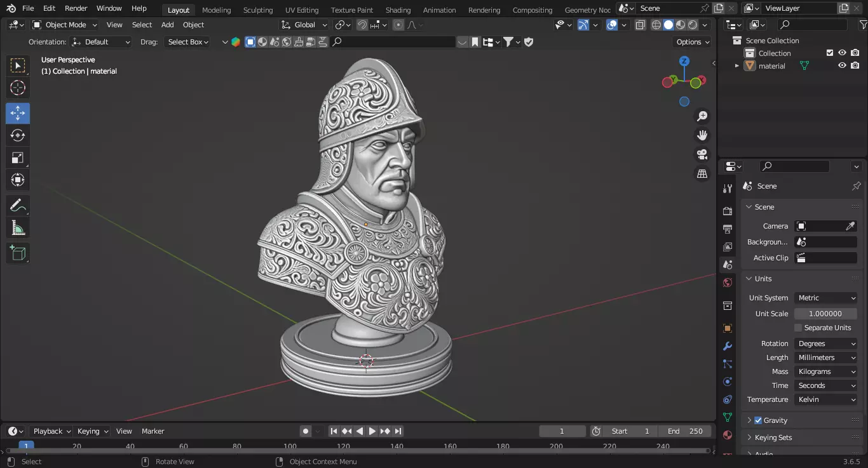Open the Orientation Default dropdown
The image size is (868, 468).
tap(101, 42)
